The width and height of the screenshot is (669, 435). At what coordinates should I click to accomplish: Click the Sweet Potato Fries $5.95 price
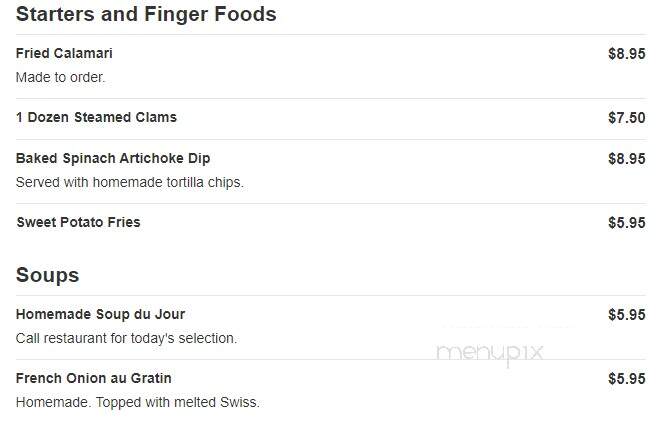pyautogui.click(x=626, y=223)
